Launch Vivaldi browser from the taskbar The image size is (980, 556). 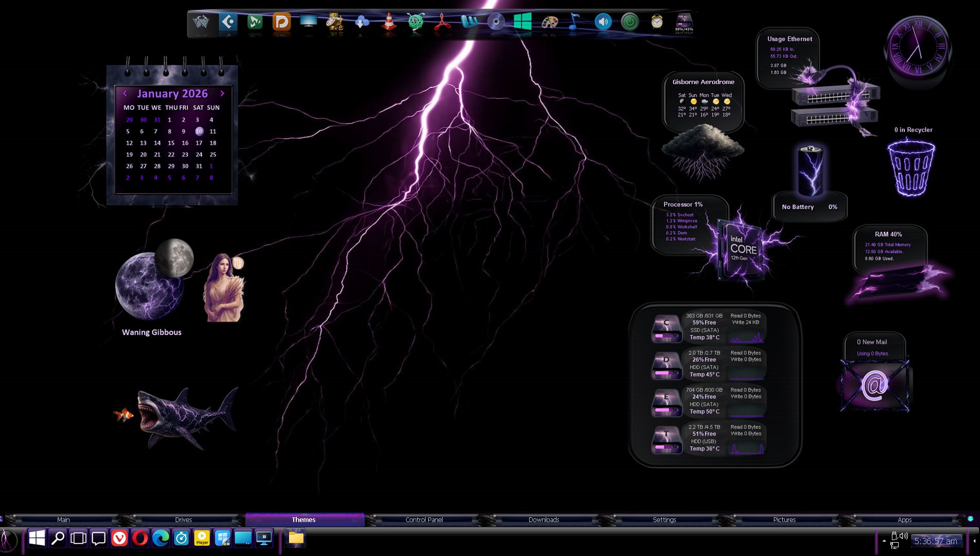click(x=120, y=538)
